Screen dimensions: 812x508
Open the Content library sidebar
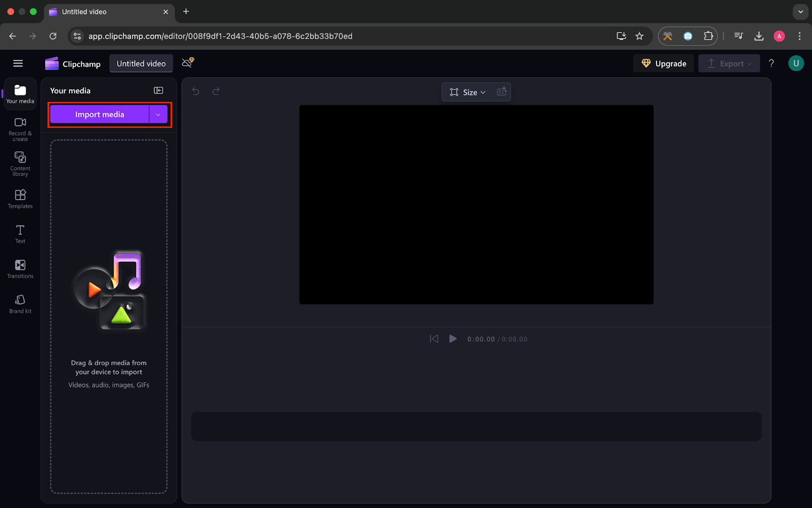pyautogui.click(x=20, y=164)
